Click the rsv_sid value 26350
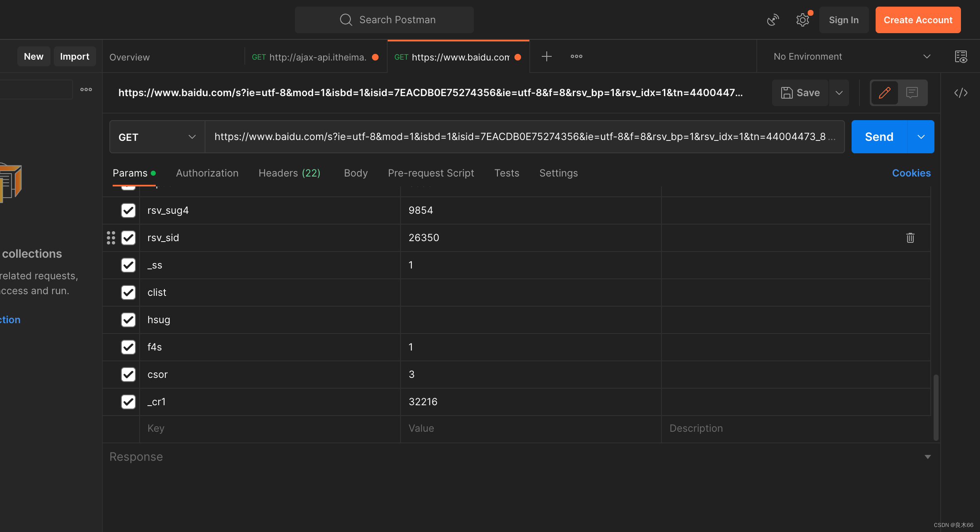Screen dimensions: 980x532 (x=424, y=238)
